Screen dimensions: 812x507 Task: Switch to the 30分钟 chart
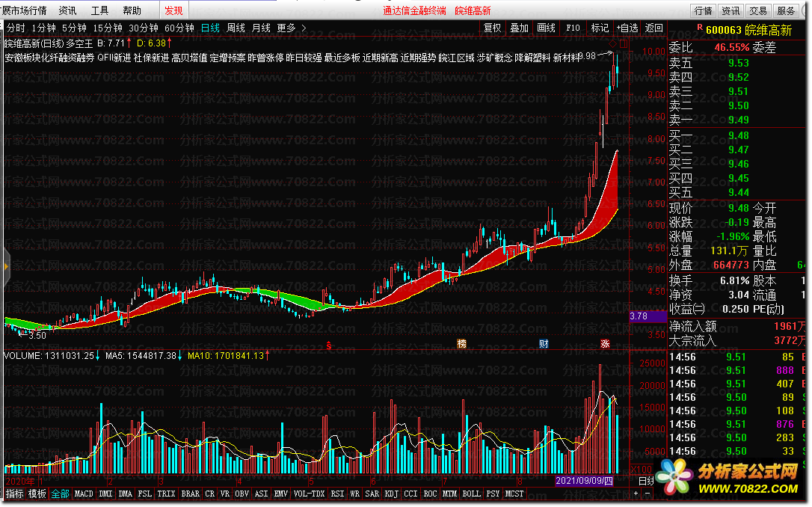(144, 28)
